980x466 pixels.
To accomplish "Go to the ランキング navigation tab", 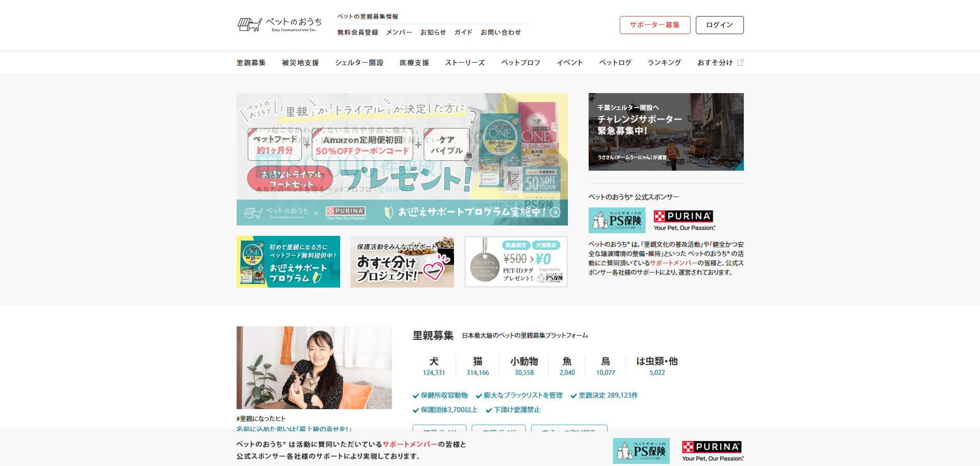I will (664, 63).
